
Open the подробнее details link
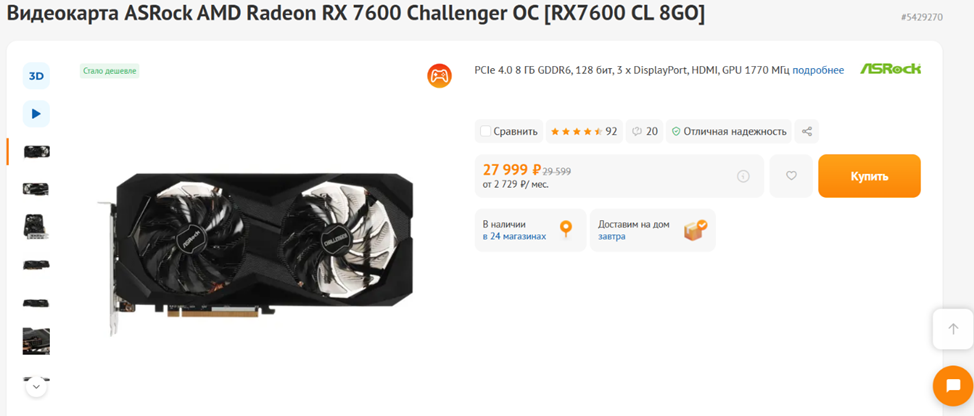tap(818, 70)
